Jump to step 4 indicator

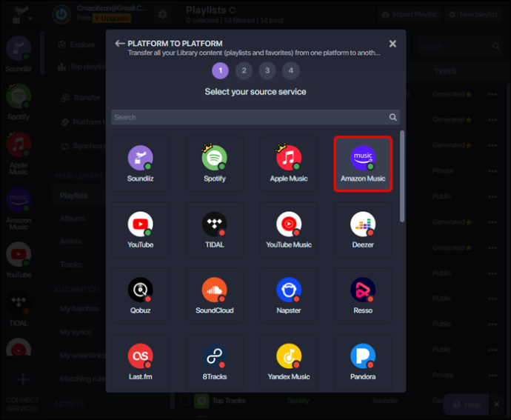click(291, 70)
